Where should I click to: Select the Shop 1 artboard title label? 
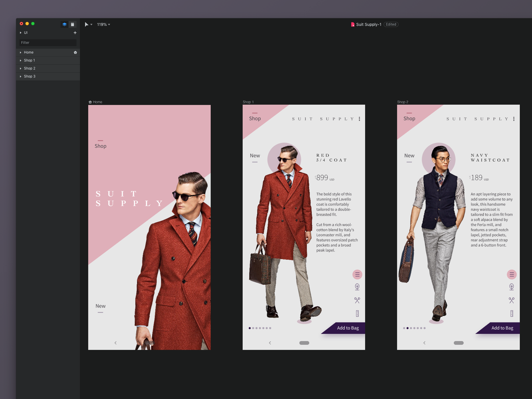pyautogui.click(x=248, y=102)
